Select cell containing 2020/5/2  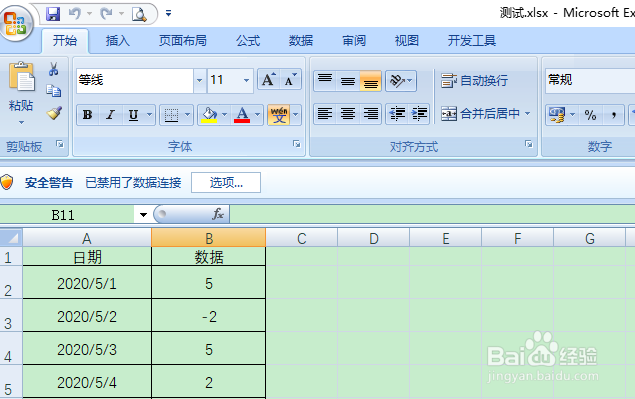click(87, 316)
